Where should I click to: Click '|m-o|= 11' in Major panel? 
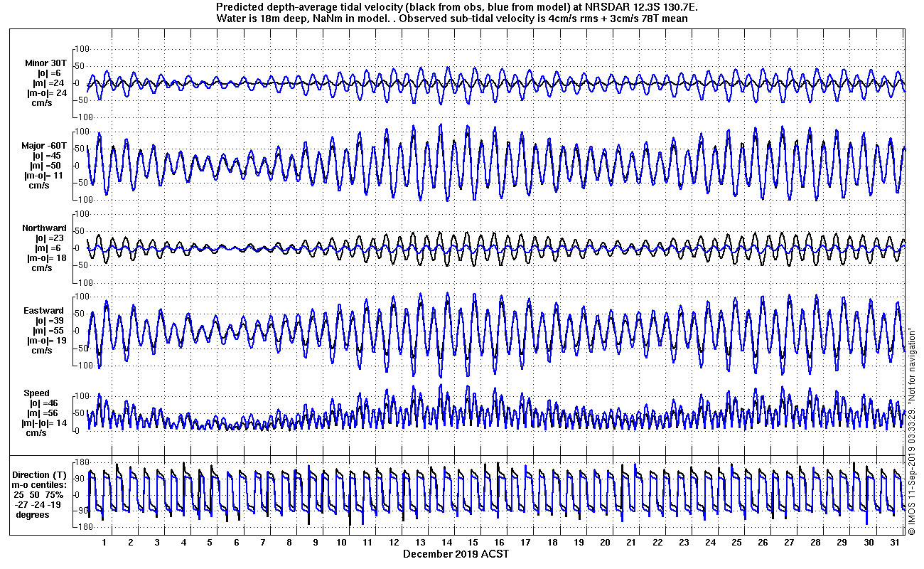(x=44, y=175)
